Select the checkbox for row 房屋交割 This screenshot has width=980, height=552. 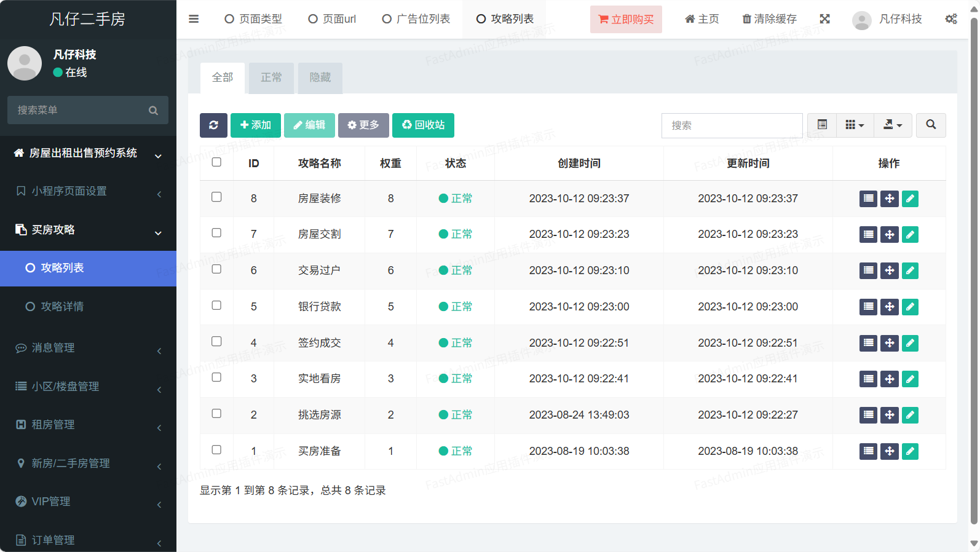point(216,233)
